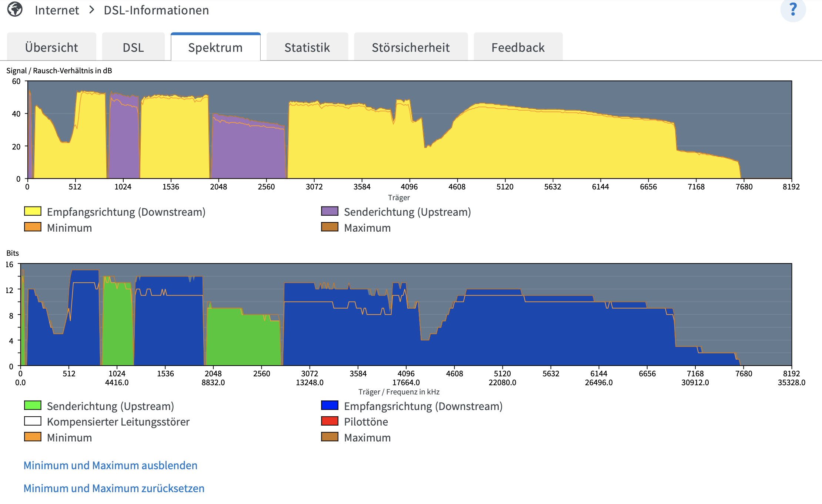Click the red Pilottöne legend swatch
Viewport: 822px width, 504px height.
(330, 421)
